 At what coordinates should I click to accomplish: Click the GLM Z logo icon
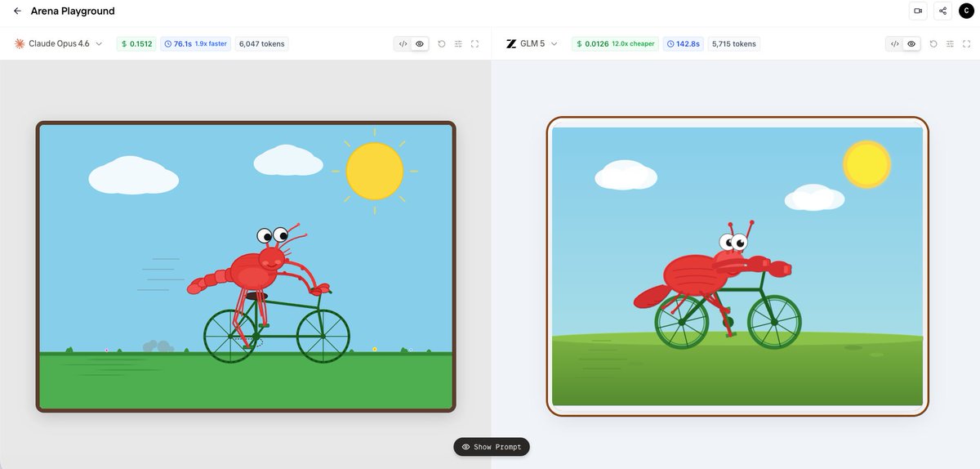[x=511, y=44]
